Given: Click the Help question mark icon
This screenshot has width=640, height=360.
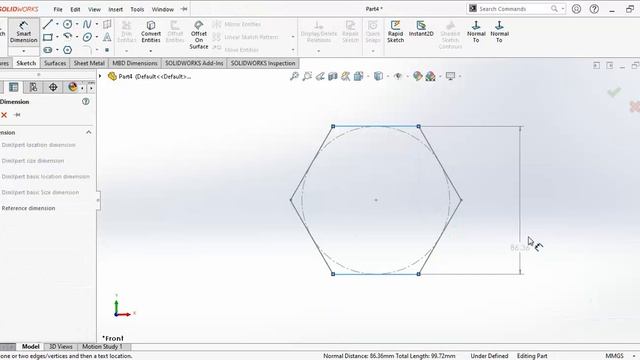Looking at the screenshot, I should point(594,9).
